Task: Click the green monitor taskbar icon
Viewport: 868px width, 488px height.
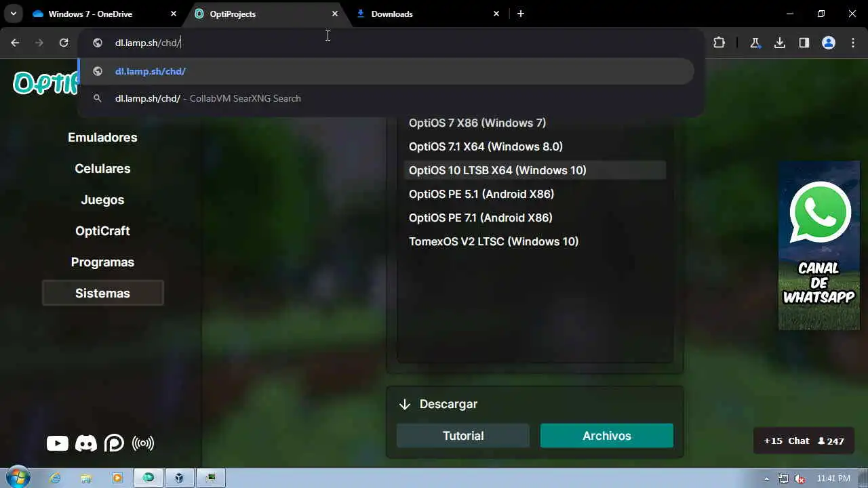Action: tap(211, 478)
